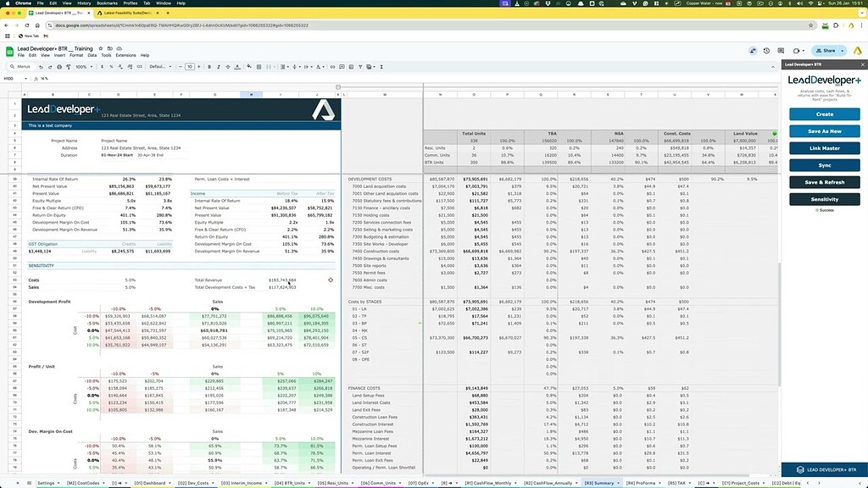Open the Name Box dropdown arrow

(x=25, y=79)
